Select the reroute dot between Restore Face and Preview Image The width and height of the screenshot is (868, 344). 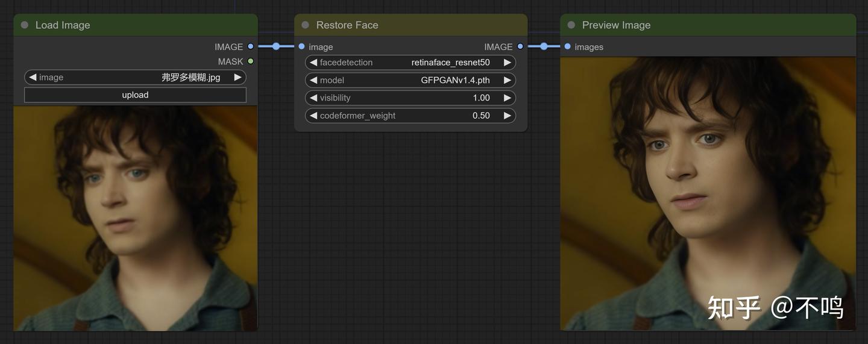(544, 46)
